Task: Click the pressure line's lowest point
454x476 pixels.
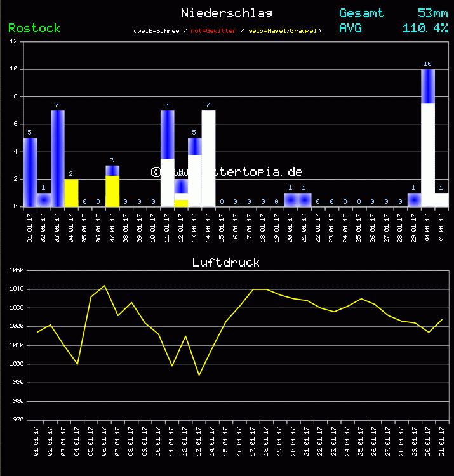Action: (199, 375)
